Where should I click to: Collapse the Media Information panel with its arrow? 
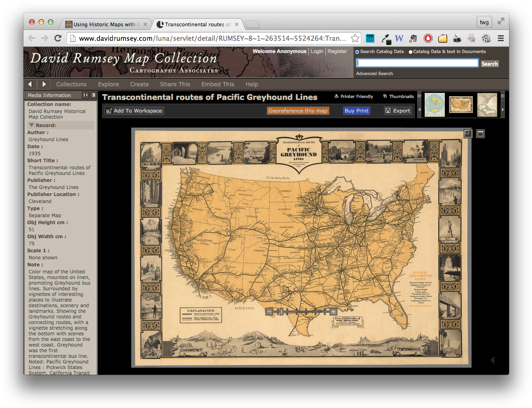(x=86, y=95)
